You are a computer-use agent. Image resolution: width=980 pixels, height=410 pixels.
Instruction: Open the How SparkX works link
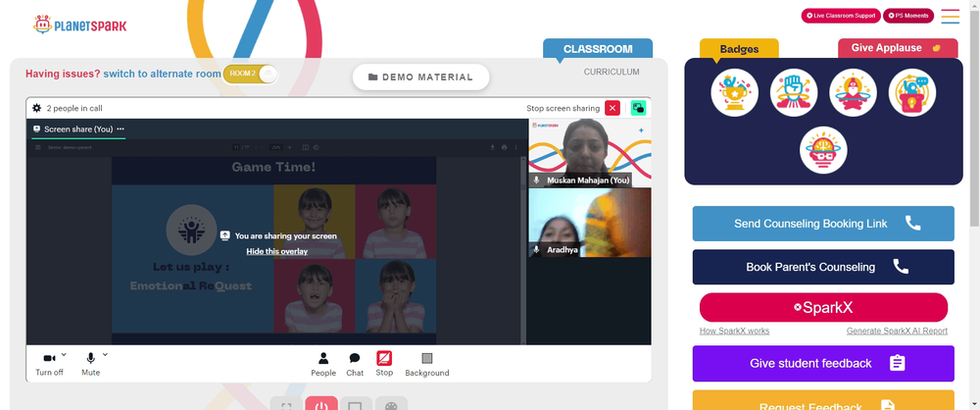pos(734,332)
